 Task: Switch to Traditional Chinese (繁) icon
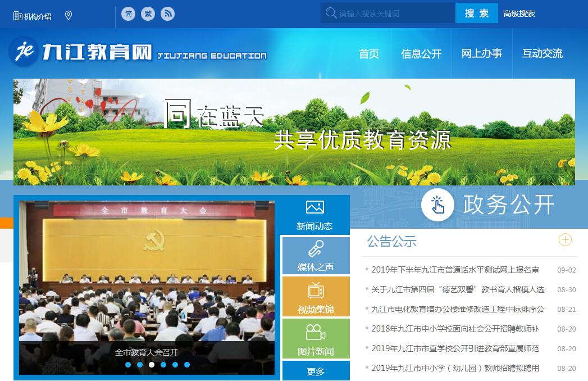pos(148,14)
